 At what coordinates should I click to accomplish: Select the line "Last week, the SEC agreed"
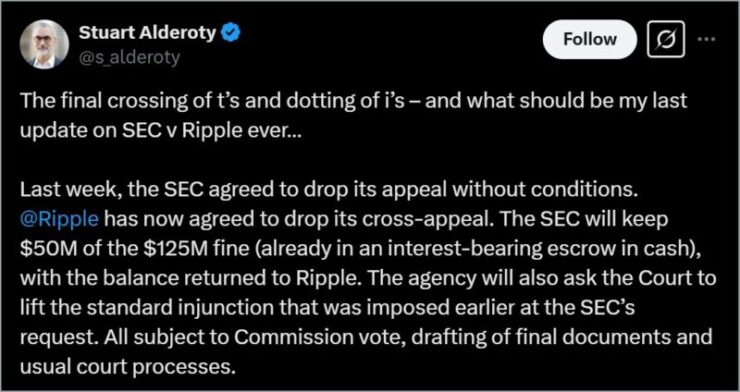[329, 192]
